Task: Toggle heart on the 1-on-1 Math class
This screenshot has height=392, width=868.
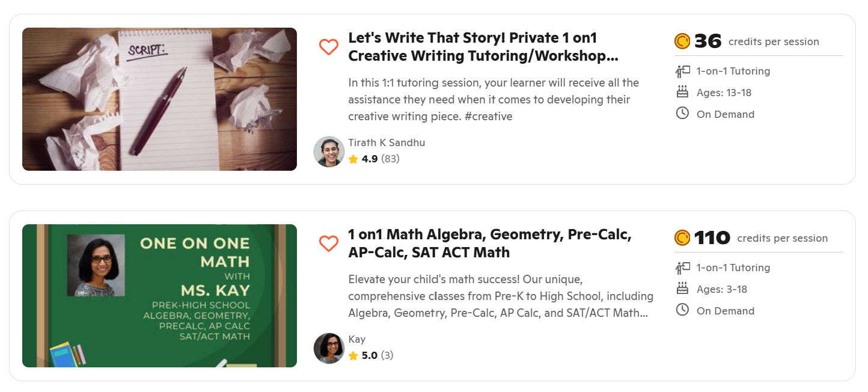Action: pyautogui.click(x=328, y=243)
